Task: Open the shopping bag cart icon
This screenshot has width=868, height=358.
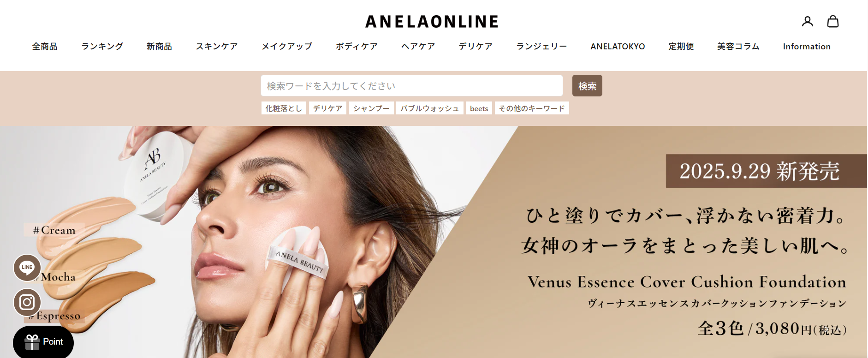Action: pyautogui.click(x=832, y=21)
